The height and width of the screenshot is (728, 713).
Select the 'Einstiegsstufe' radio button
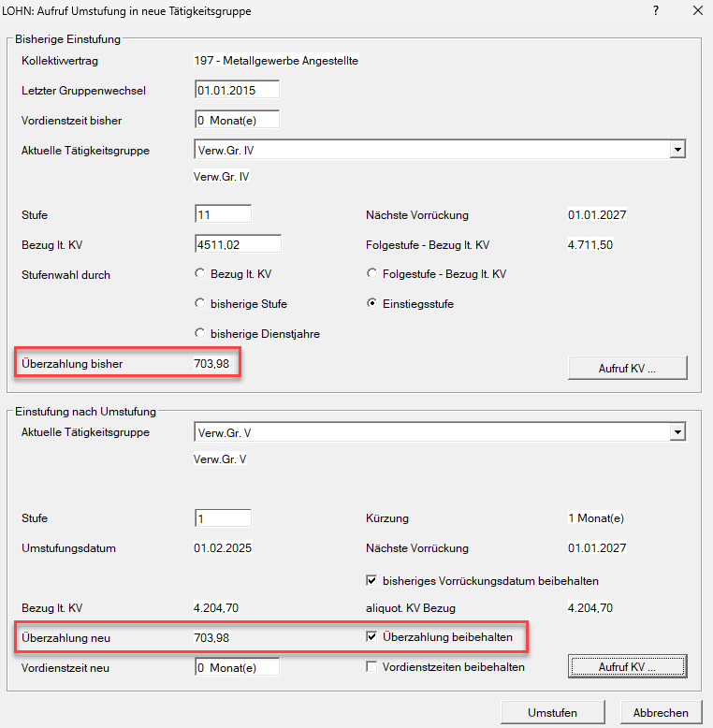[x=372, y=304]
